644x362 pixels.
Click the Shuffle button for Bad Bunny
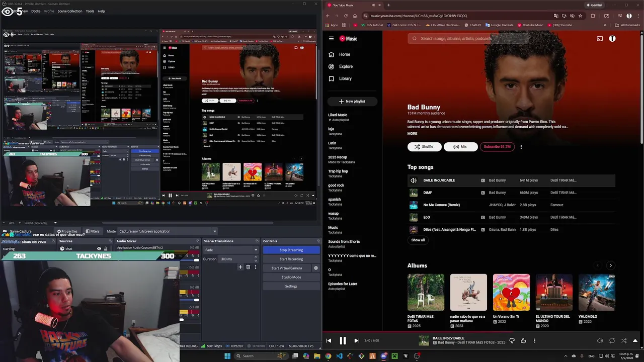(424, 147)
